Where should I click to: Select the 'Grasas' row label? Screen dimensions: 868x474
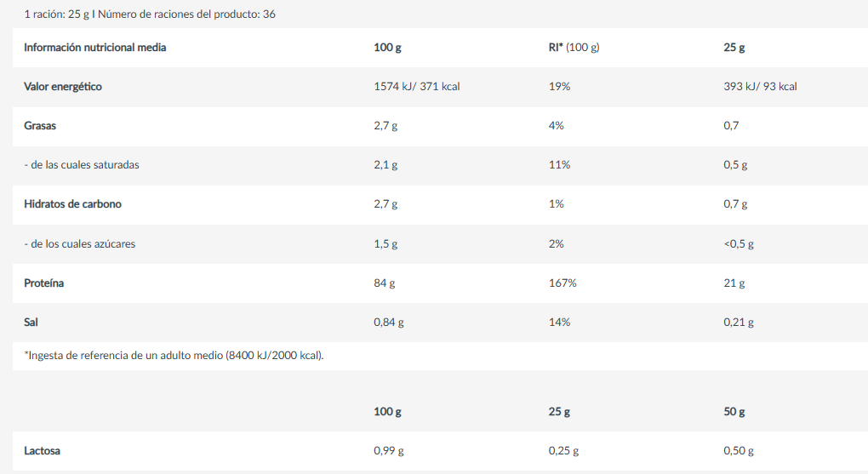[40, 126]
